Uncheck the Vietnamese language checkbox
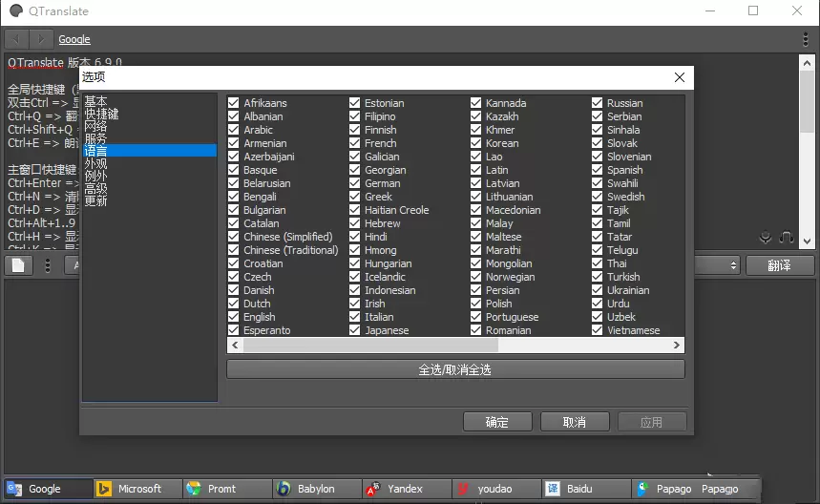Viewport: 820px width, 504px height. tap(597, 330)
